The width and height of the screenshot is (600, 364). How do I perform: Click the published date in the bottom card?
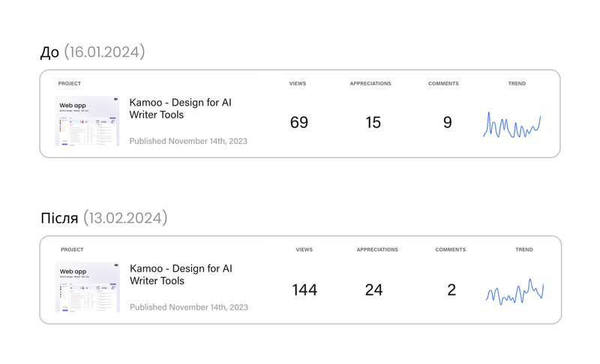pos(189,307)
